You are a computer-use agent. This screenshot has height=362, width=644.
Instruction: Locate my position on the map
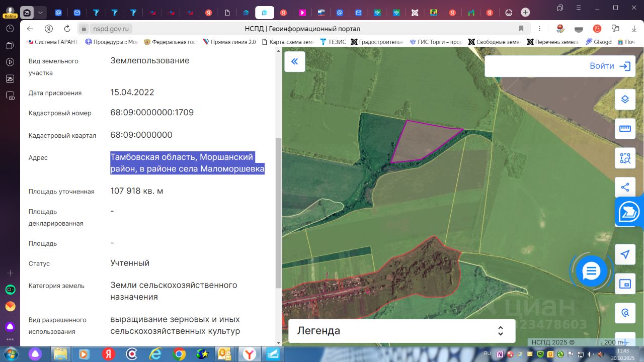pyautogui.click(x=625, y=255)
